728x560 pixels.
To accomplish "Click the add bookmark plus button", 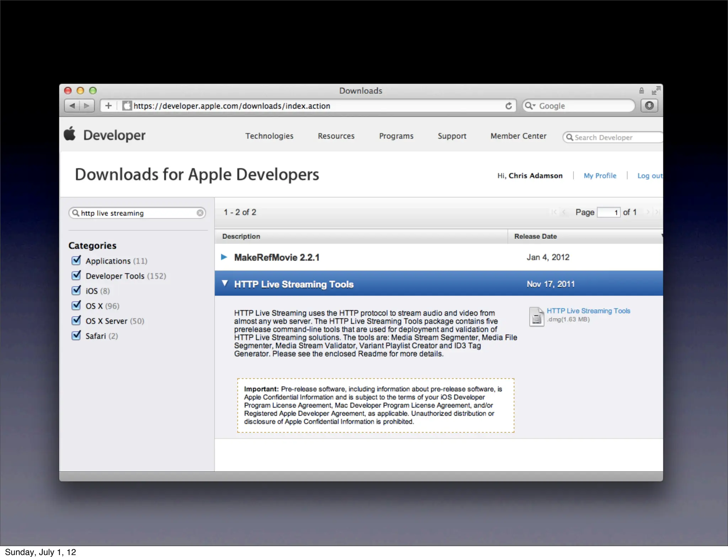I will pos(108,106).
